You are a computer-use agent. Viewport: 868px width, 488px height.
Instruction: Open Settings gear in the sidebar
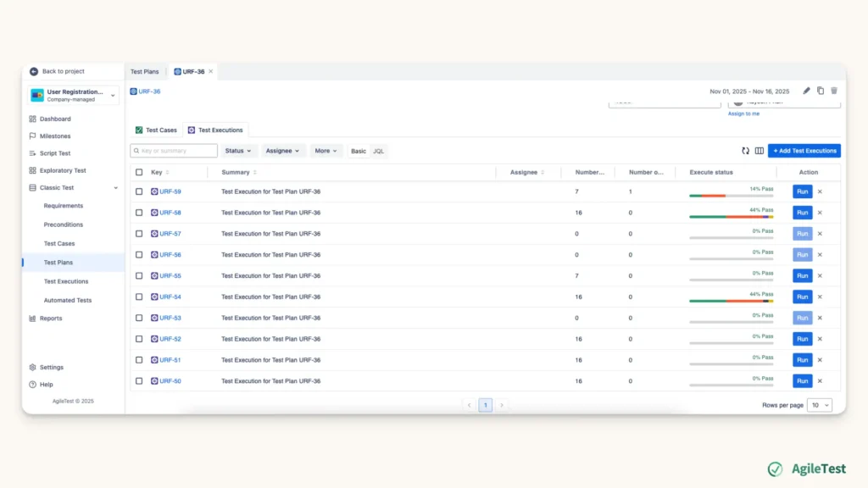[x=33, y=368]
